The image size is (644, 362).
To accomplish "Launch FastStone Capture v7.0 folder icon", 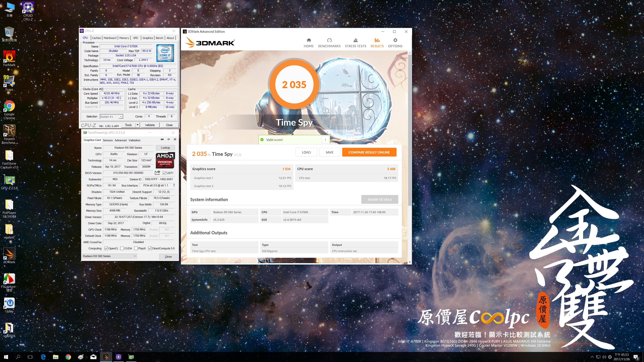I will (x=9, y=159).
